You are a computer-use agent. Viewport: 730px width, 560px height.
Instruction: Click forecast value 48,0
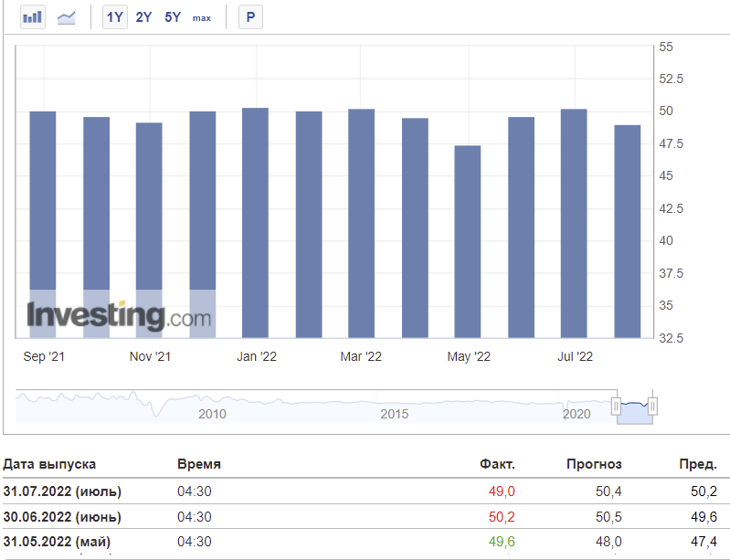pos(608,542)
